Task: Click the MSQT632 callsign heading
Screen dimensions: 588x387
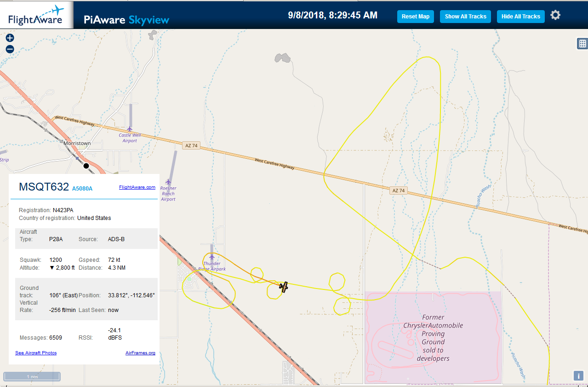Action: pos(44,187)
